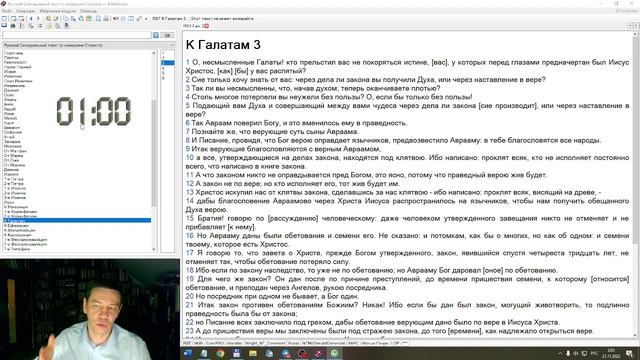This screenshot has height=360, width=640.
Task: Click the green refresh-style icon in toolbar
Action: click(x=81, y=18)
